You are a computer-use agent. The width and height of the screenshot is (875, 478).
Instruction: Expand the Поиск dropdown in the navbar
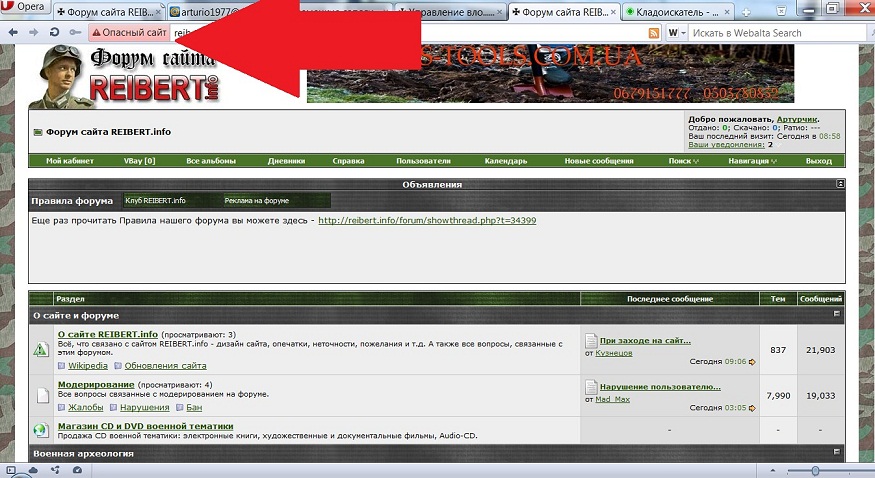pyautogui.click(x=684, y=161)
